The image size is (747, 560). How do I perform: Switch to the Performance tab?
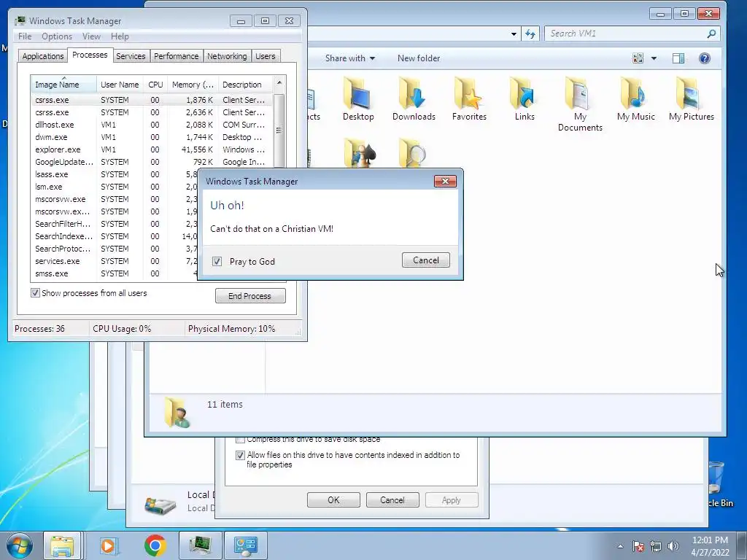177,56
